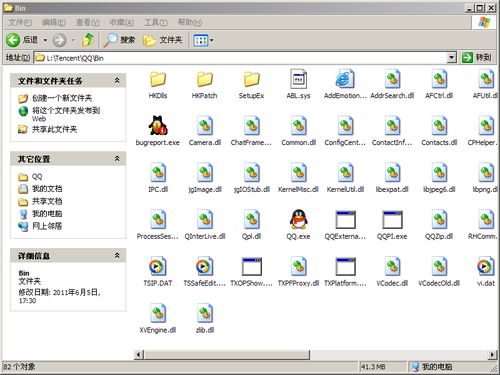
Task: Open the 收藏(A) menu
Action: point(122,22)
